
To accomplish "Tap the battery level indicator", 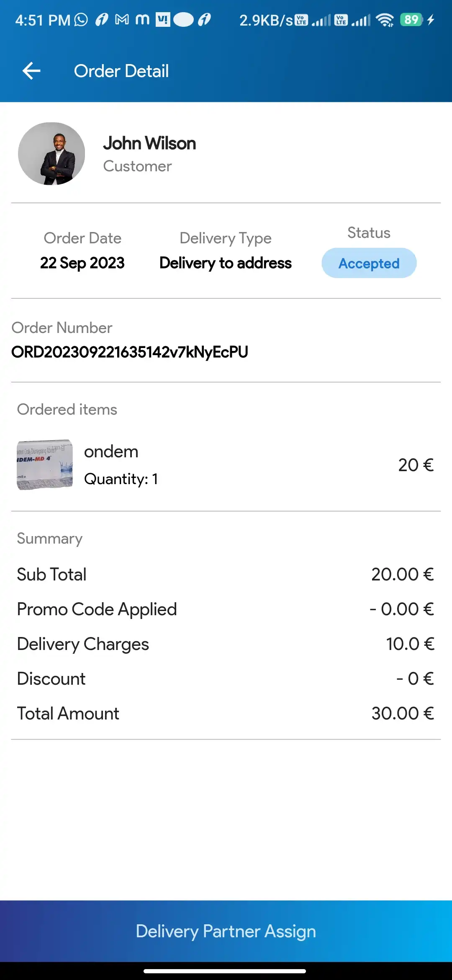I will click(x=411, y=20).
